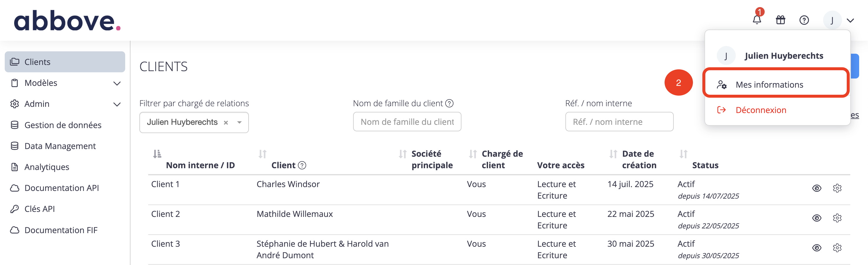Select Mes informations from user menu
868x265 pixels.
[x=769, y=84]
